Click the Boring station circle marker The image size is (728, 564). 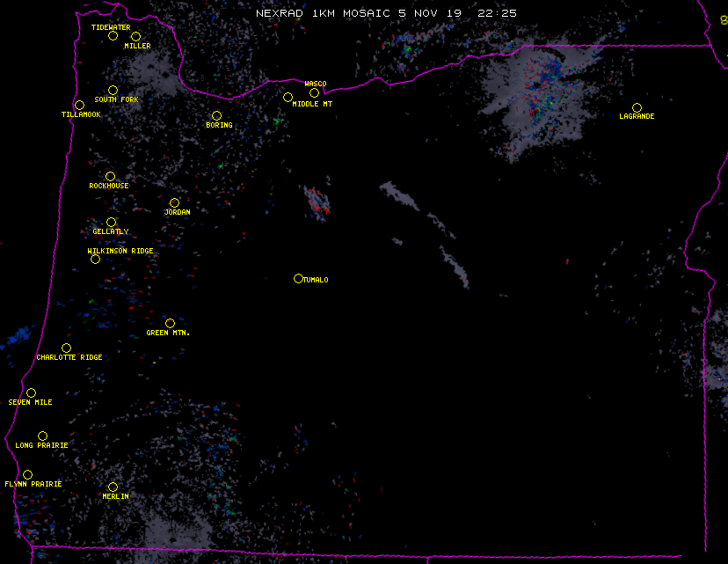pos(216,116)
